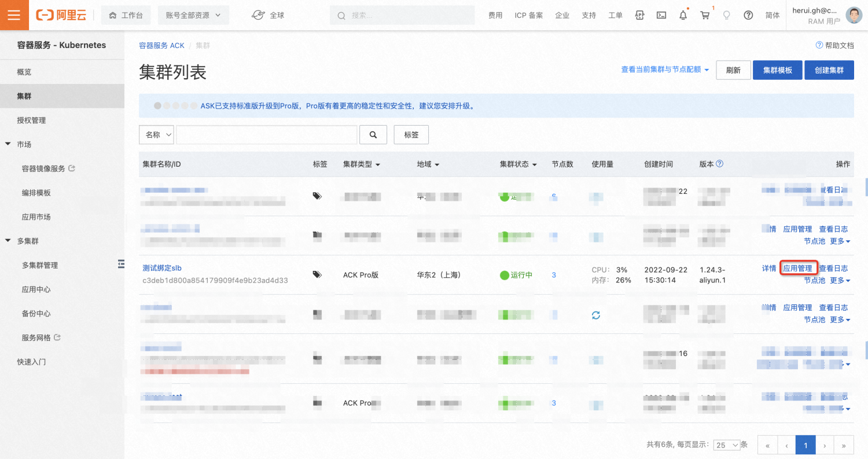Click the version column help icon
The width and height of the screenshot is (868, 459).
[x=720, y=164]
